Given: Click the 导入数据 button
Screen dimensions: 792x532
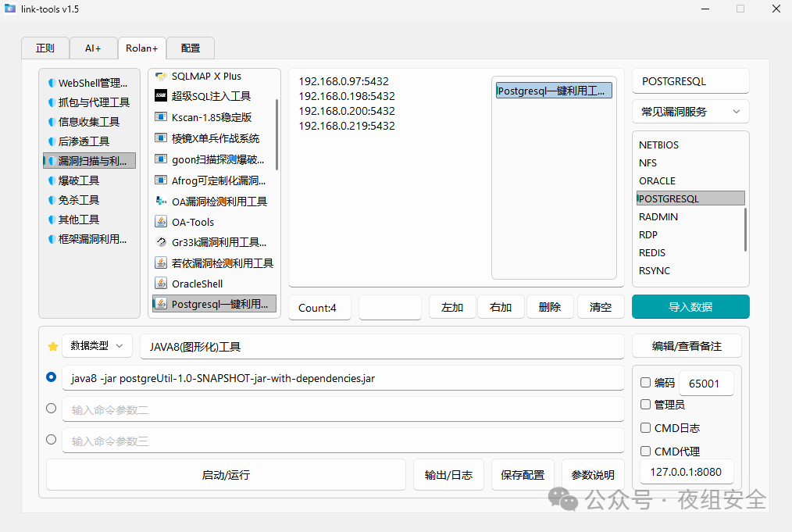Looking at the screenshot, I should click(x=690, y=307).
